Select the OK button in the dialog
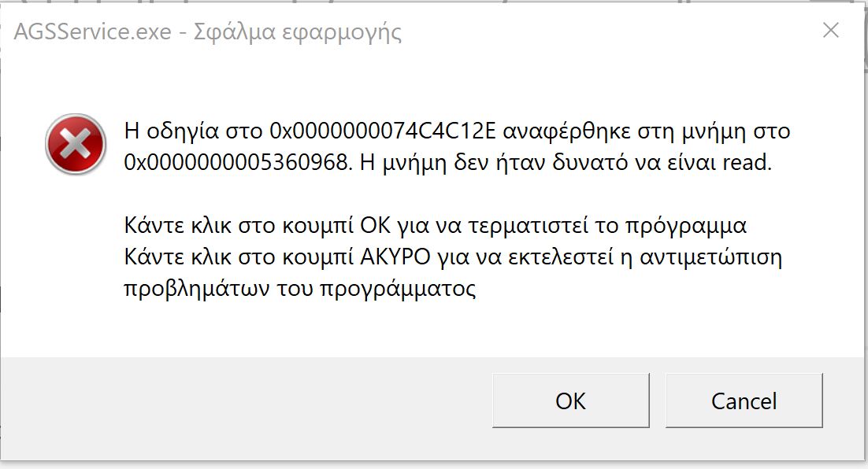The width and height of the screenshot is (868, 469). 569,401
